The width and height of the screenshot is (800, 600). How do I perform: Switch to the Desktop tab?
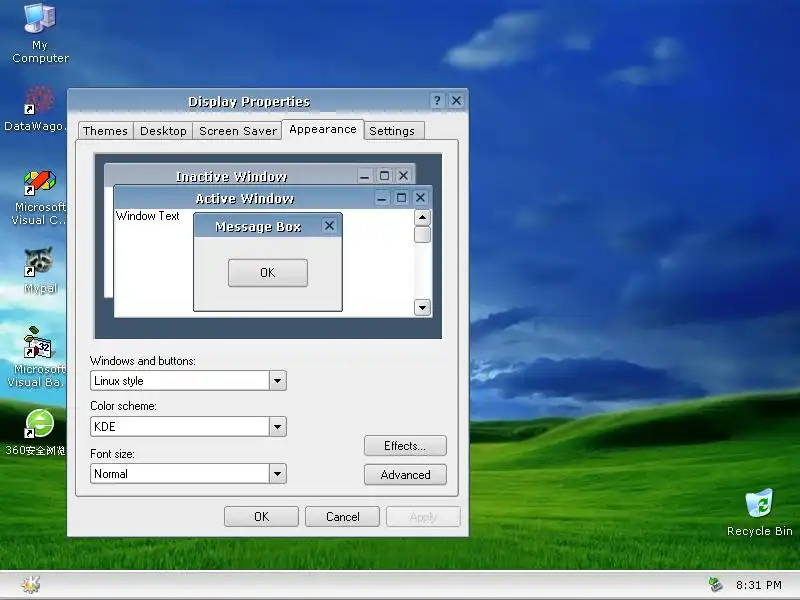tap(163, 131)
